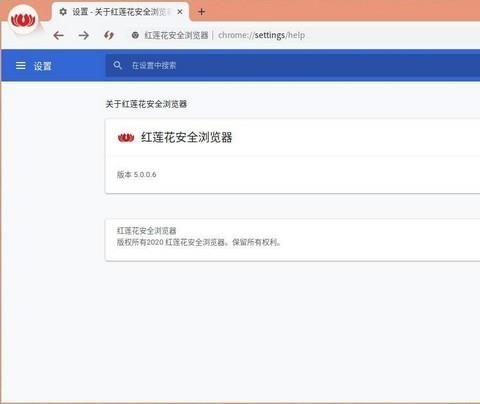Click the lotus icon beside 红莲花安全浏览器 heading
The image size is (480, 404).
[126, 137]
